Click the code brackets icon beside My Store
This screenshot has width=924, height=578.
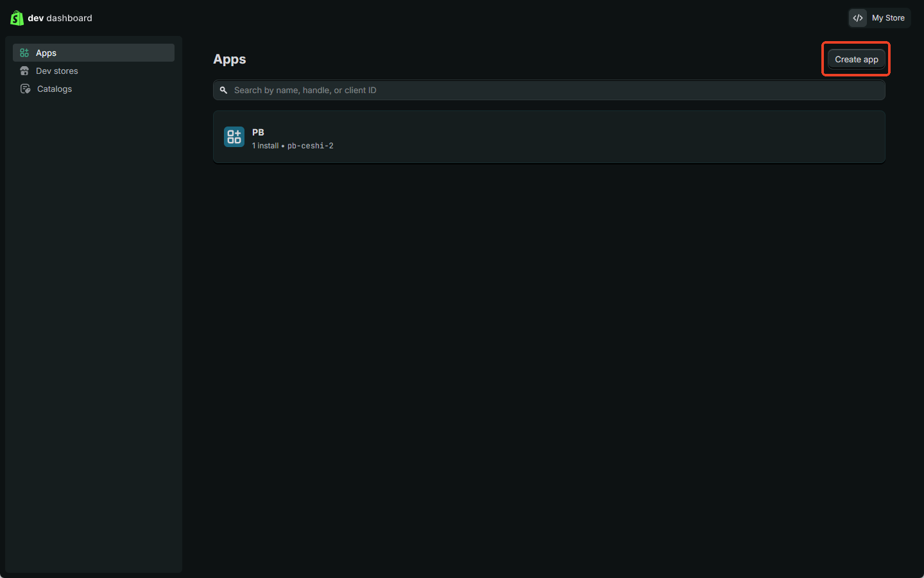858,18
